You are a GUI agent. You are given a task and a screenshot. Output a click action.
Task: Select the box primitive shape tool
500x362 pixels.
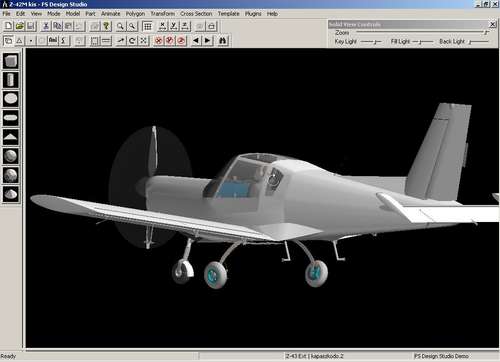pyautogui.click(x=11, y=61)
